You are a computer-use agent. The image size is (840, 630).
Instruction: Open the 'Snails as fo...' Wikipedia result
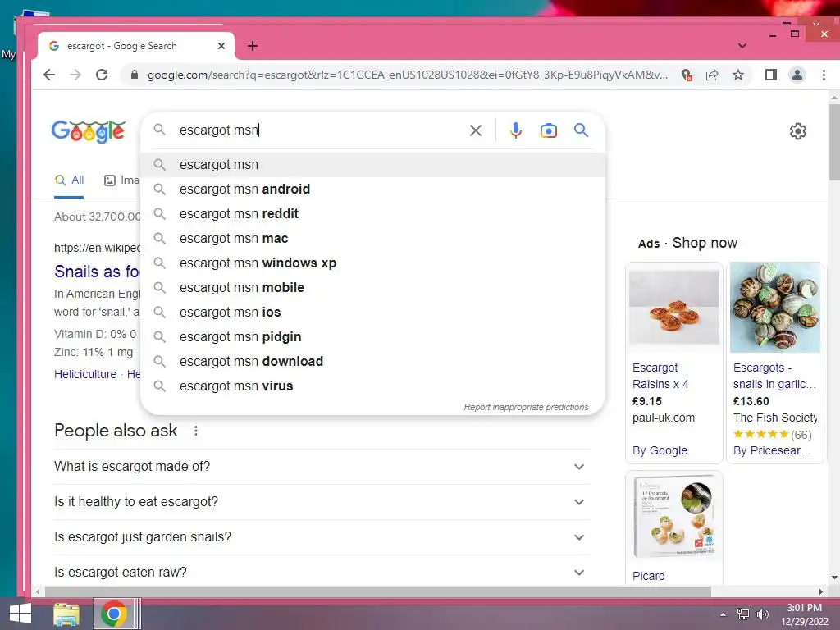(x=97, y=272)
